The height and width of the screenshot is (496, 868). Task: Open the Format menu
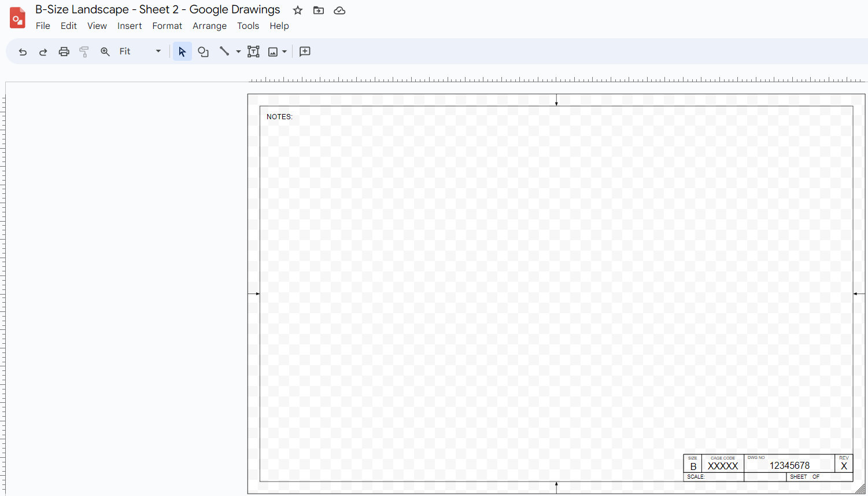coord(167,26)
